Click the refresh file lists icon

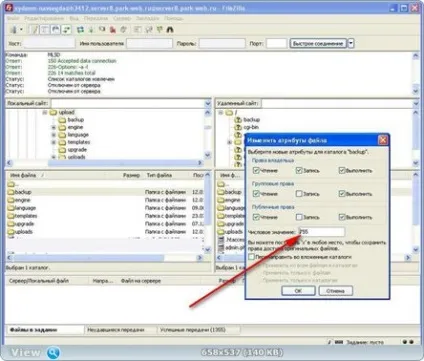80,30
